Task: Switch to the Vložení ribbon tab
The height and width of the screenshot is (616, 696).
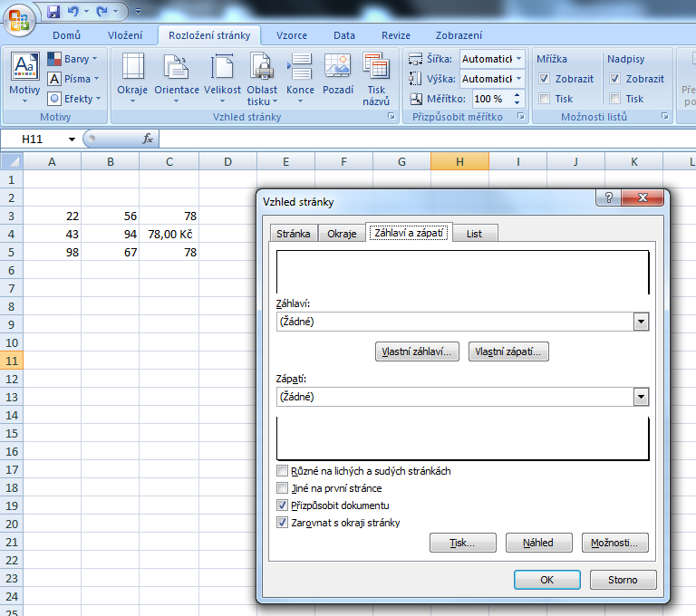Action: 125,35
